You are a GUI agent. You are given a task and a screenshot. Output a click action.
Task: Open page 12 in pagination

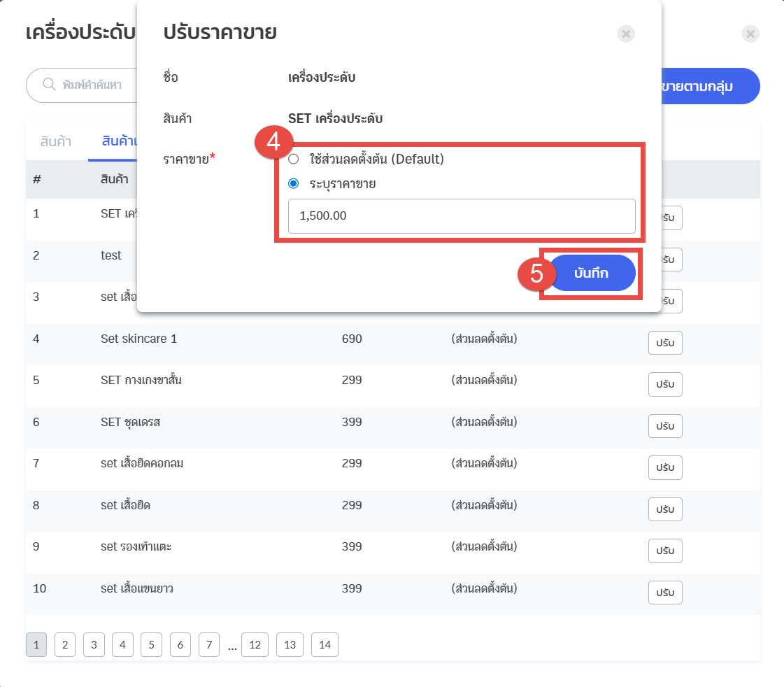point(255,645)
